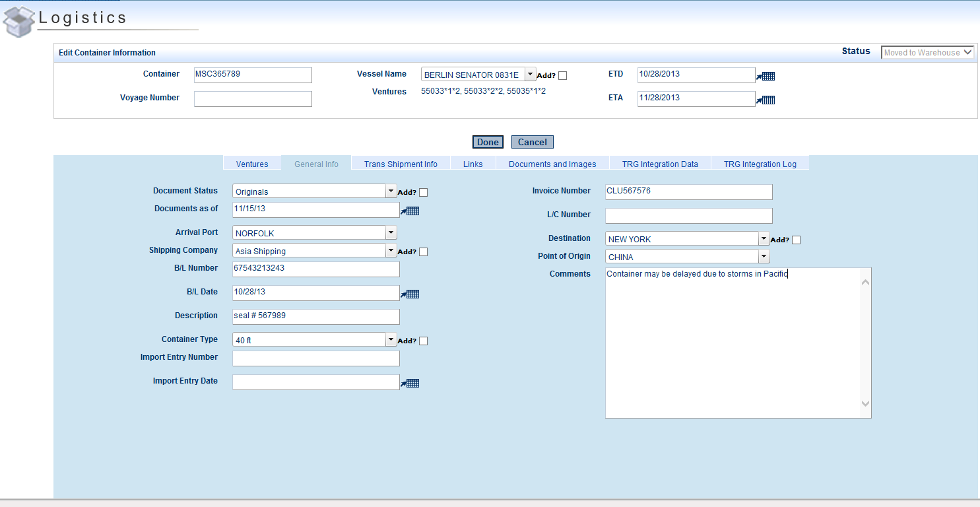980x507 pixels.
Task: Click the Cancel button
Action: click(x=532, y=142)
